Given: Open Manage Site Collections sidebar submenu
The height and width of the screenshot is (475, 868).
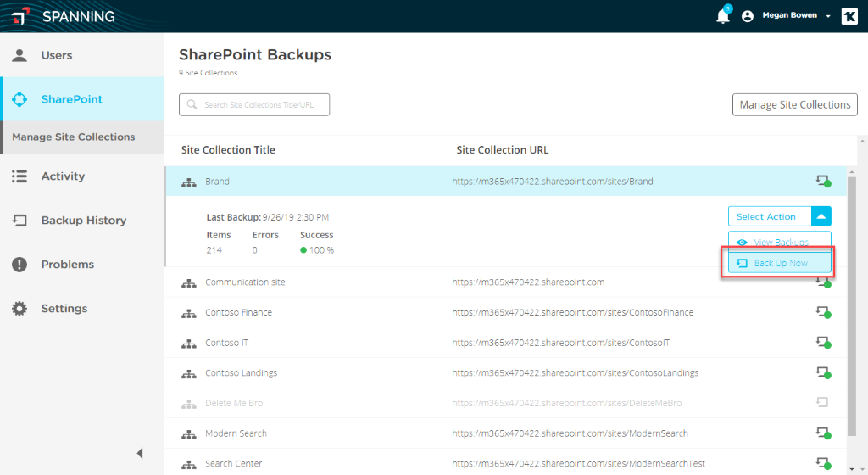Looking at the screenshot, I should tap(82, 137).
